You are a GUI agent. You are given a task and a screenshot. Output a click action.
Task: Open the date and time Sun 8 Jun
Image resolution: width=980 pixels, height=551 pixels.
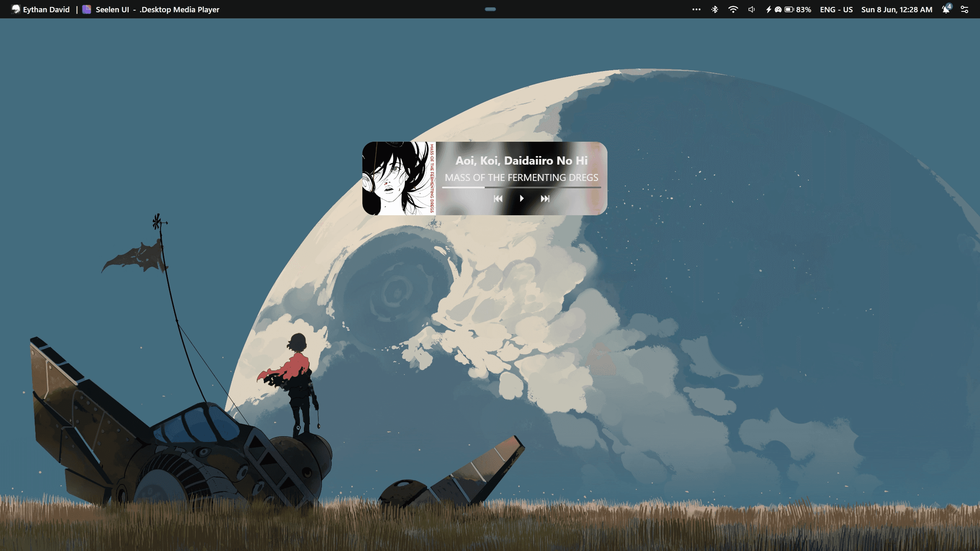tap(897, 9)
